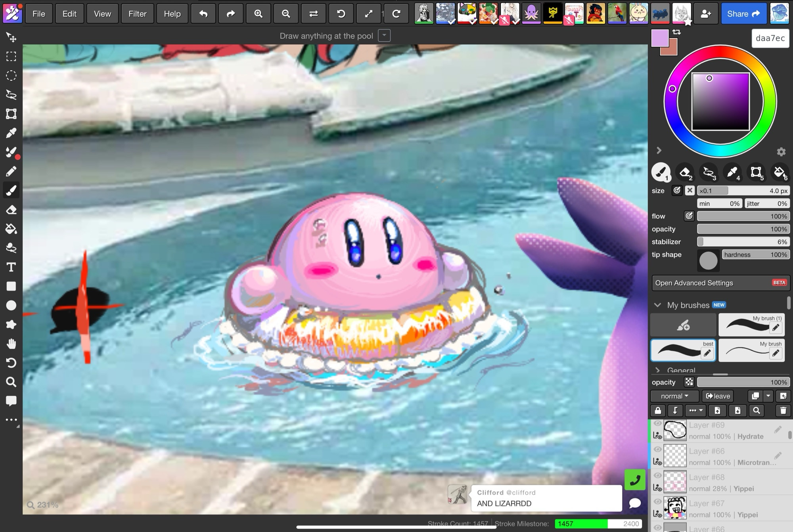This screenshot has height=532, width=793.
Task: Toggle the layer lock button
Action: pyautogui.click(x=658, y=411)
